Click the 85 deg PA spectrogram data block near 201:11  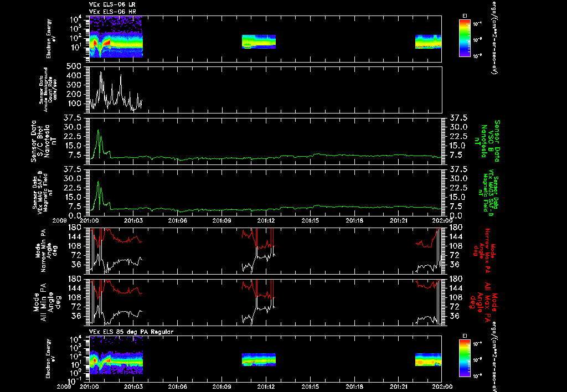coord(259,360)
